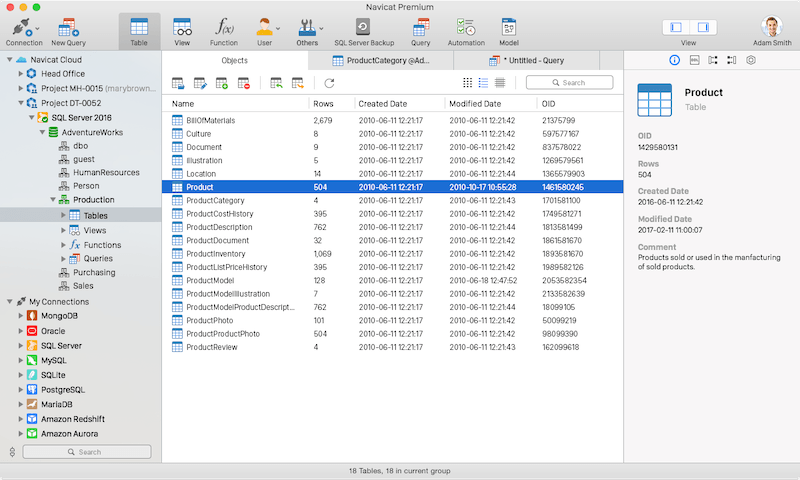This screenshot has height=480, width=800.
Task: Click the navigation pane Search field
Action: point(87,452)
